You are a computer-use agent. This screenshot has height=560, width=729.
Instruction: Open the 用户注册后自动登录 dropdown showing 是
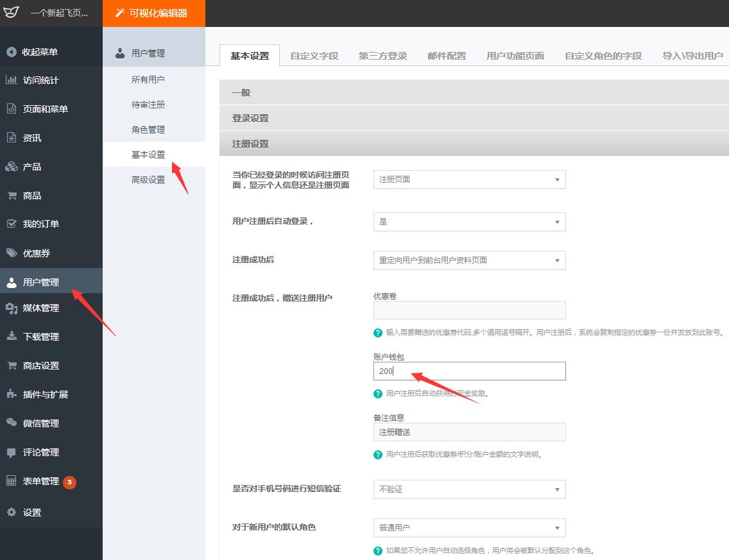(x=470, y=222)
